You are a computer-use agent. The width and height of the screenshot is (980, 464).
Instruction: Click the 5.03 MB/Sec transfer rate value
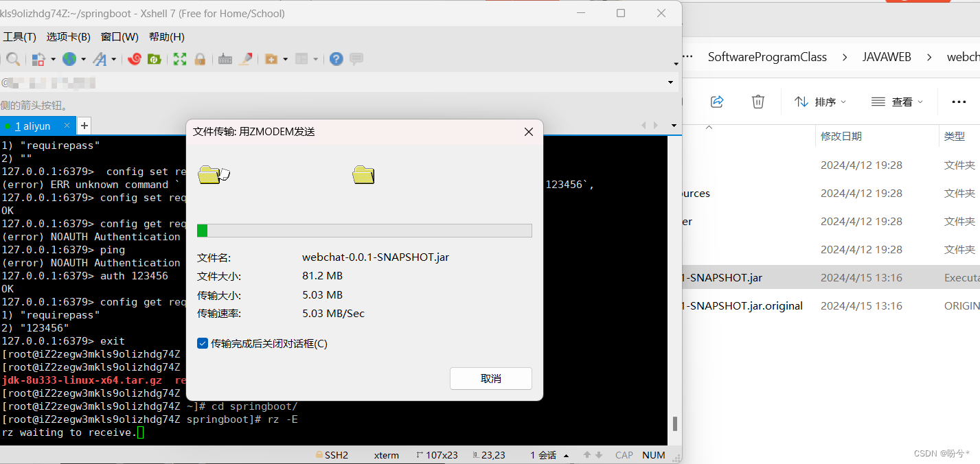(333, 314)
